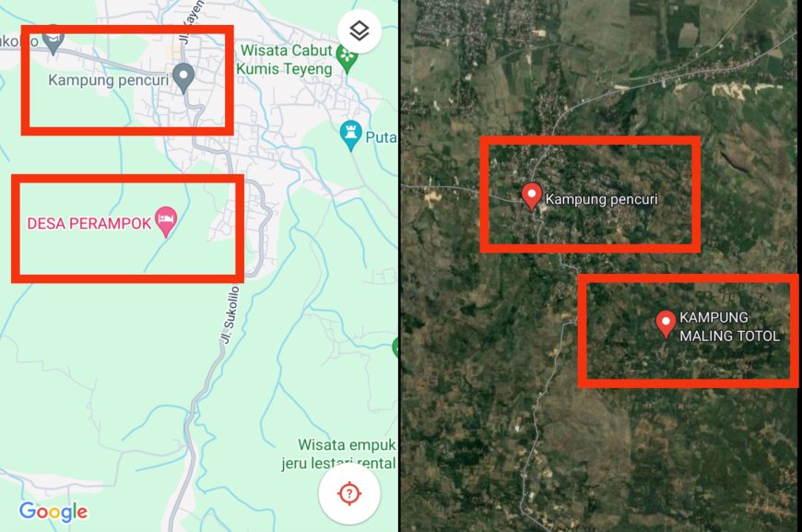Tap the gray pin near Sukolilo label
Screen dimensions: 802x532
53,41
